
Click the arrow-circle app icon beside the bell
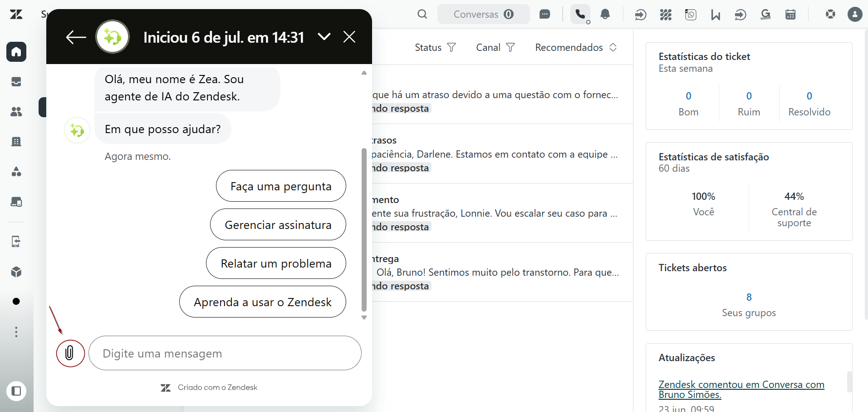pos(640,15)
